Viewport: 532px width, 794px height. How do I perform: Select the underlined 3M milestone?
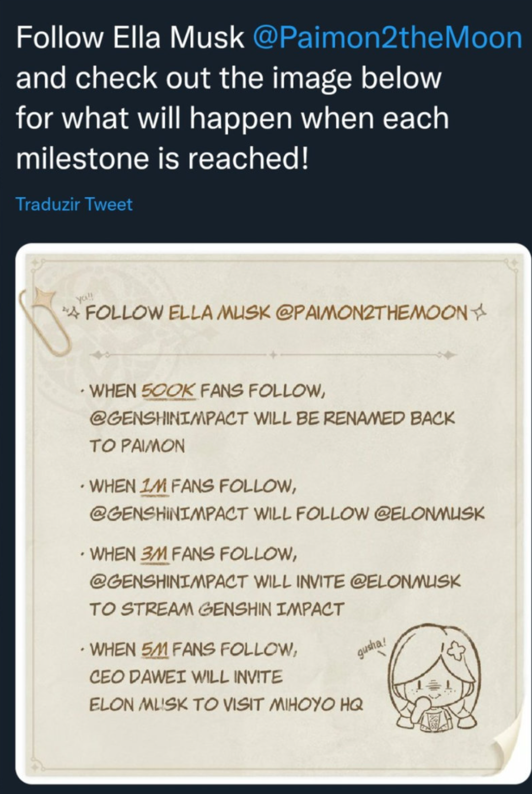pos(155,554)
